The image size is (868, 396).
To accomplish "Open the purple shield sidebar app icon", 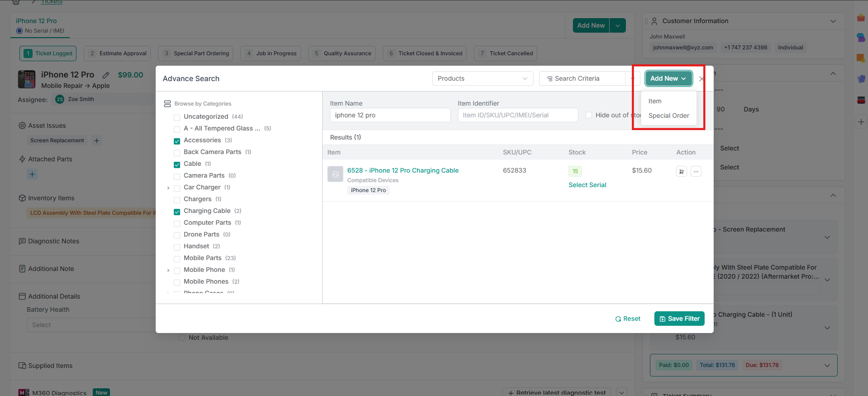I will point(861,79).
